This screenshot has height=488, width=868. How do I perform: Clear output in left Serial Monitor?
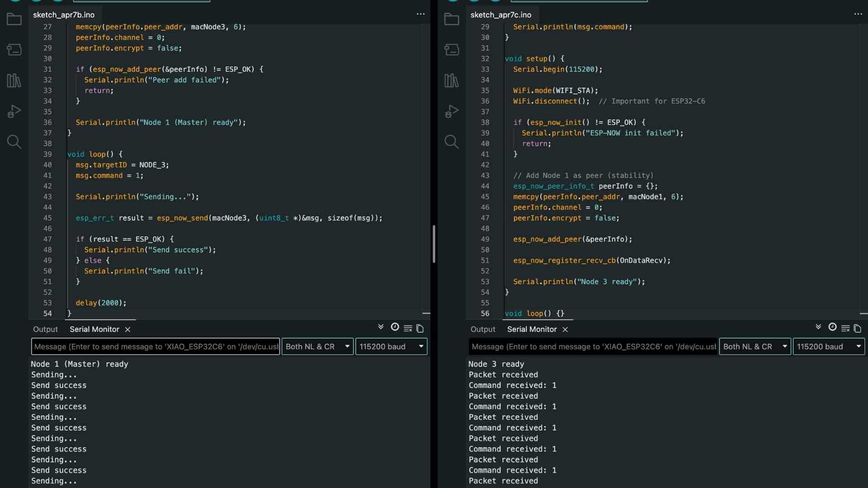pos(408,328)
